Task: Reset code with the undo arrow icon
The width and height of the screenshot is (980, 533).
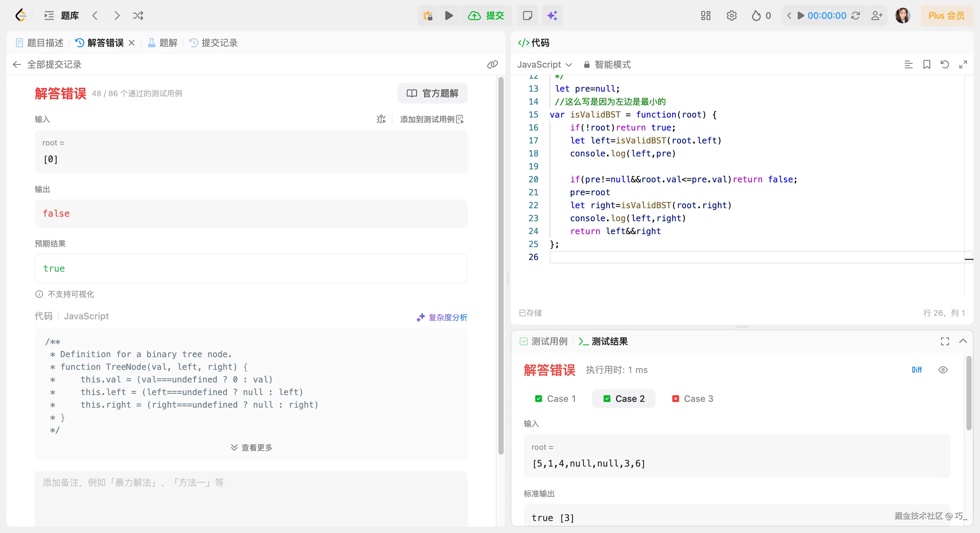Action: point(945,65)
